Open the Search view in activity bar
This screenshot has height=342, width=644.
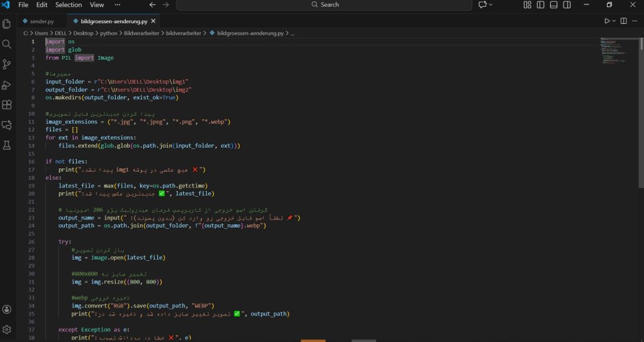(7, 44)
